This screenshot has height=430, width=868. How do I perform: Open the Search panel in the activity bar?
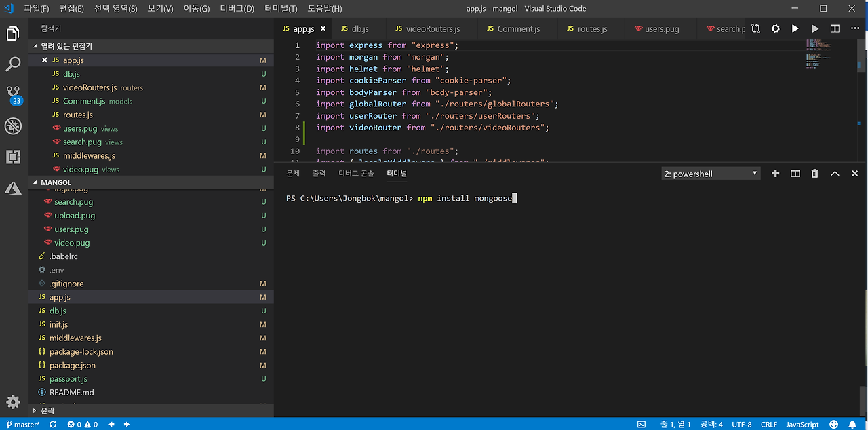click(14, 65)
